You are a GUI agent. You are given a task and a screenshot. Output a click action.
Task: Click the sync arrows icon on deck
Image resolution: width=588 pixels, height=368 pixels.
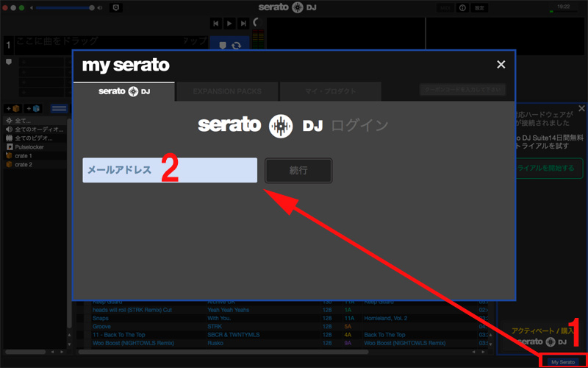pyautogui.click(x=237, y=46)
